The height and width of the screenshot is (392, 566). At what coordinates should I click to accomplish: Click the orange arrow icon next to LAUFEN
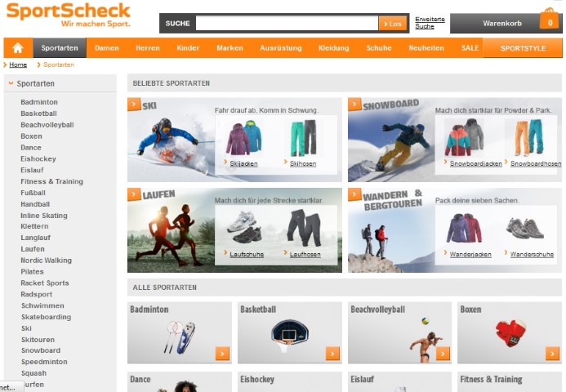coord(134,194)
